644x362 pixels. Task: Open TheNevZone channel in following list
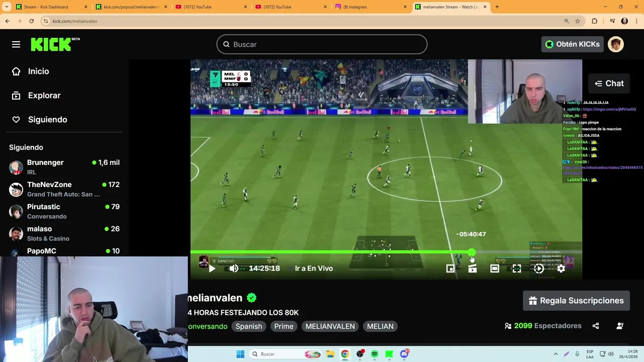pos(64,189)
